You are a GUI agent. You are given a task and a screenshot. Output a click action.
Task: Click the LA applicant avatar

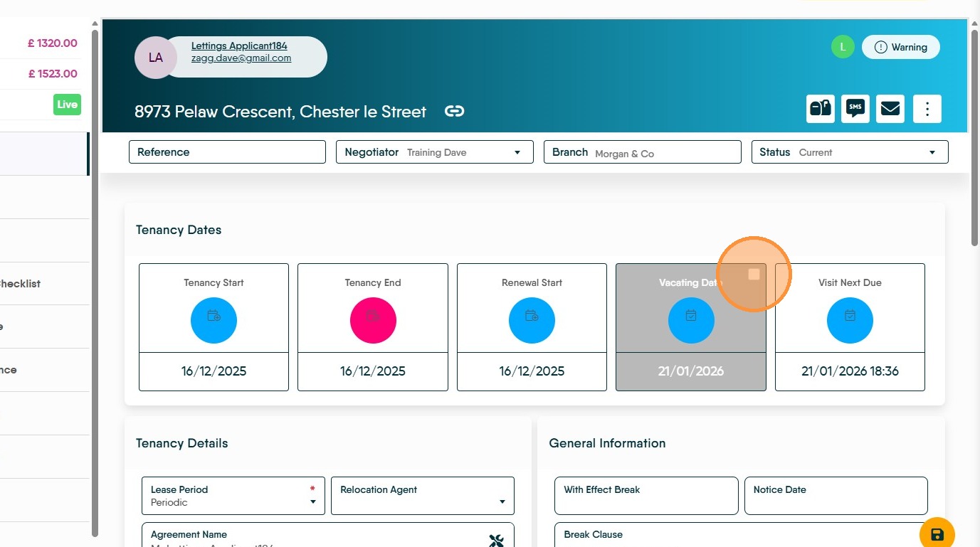click(155, 58)
